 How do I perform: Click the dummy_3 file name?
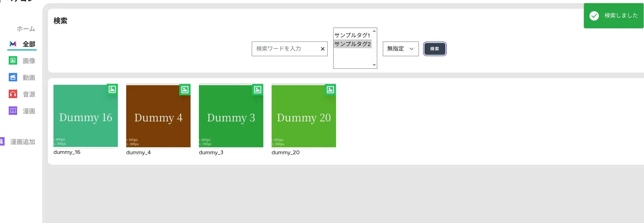pos(211,153)
